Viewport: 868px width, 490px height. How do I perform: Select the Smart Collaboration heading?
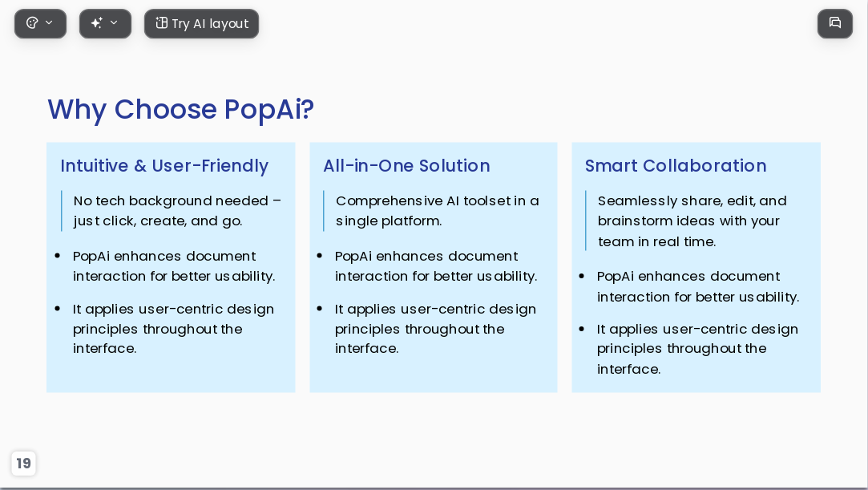(x=676, y=165)
